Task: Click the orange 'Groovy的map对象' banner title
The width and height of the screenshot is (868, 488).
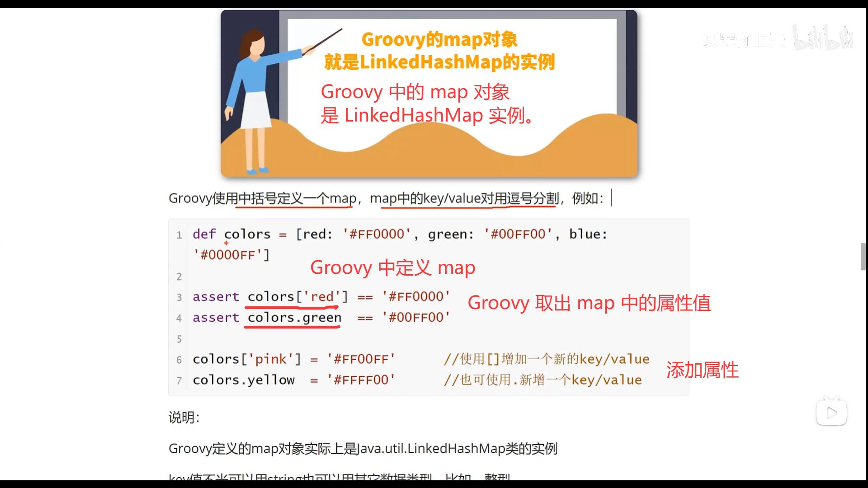Action: [x=439, y=39]
